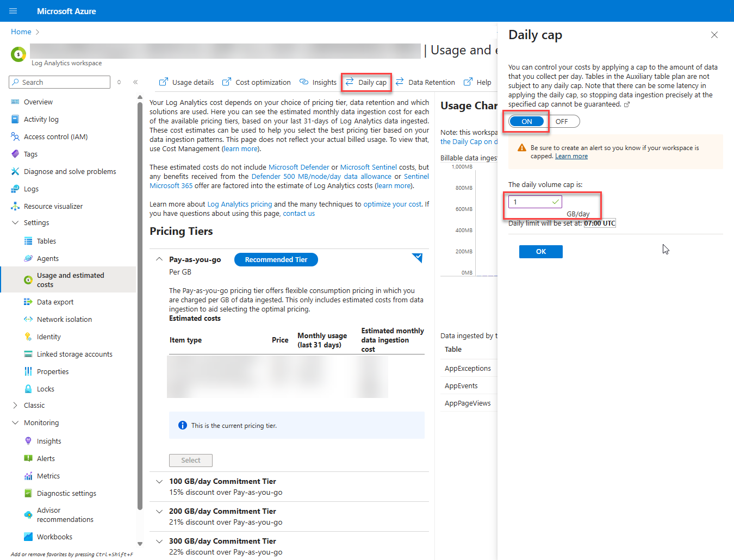Click the Microsoft Azure title
Screen dimensions: 734x560
tap(66, 11)
